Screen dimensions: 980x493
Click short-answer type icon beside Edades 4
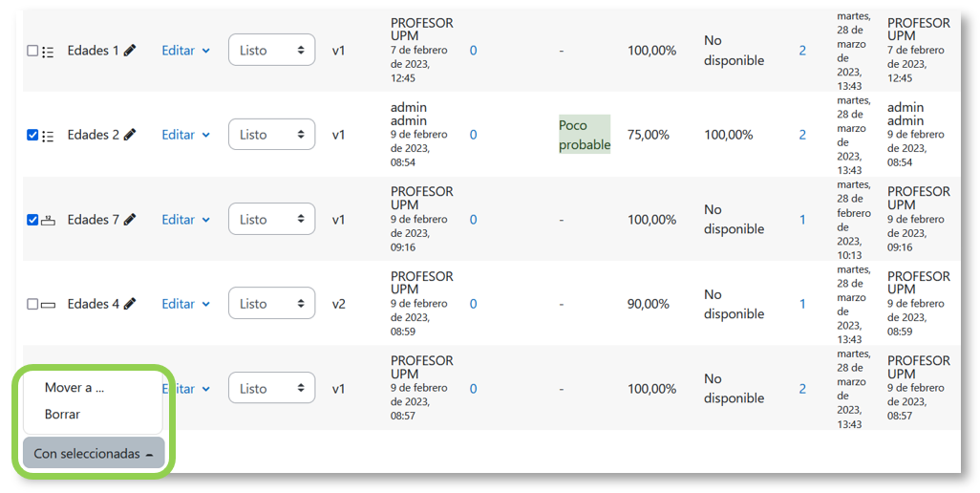tap(48, 305)
